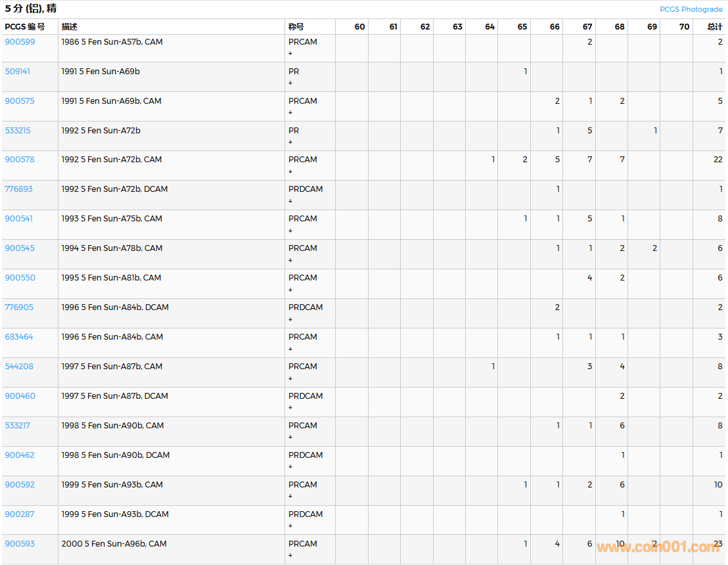
Task: Open the PCGS Photograde link
Action: [691, 9]
